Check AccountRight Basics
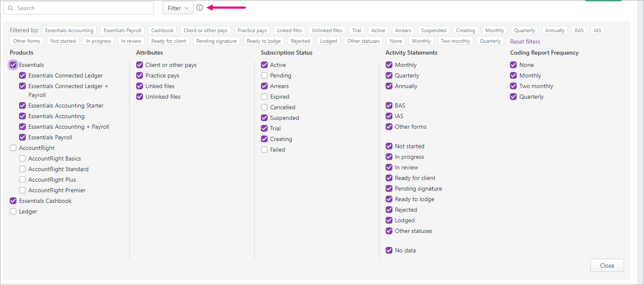 pyautogui.click(x=22, y=158)
